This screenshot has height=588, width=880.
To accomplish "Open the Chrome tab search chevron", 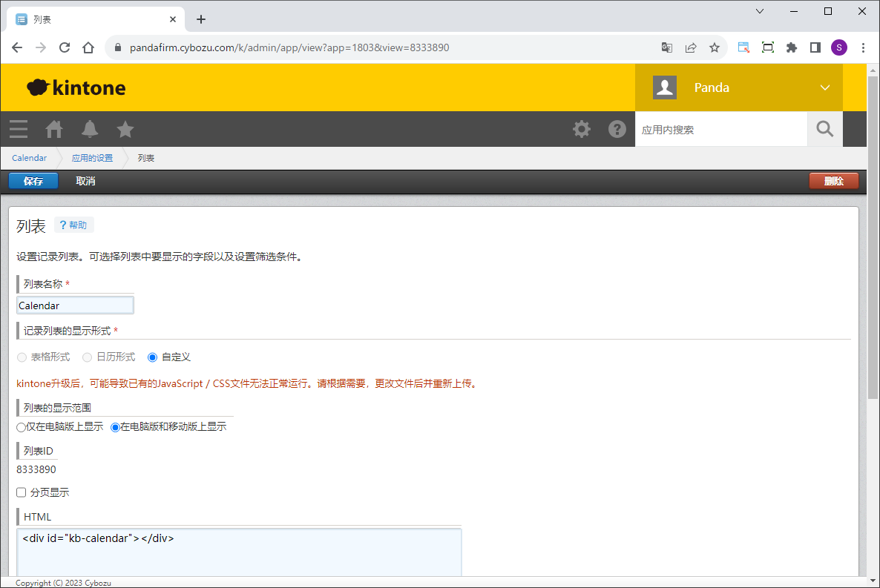I will tap(760, 11).
